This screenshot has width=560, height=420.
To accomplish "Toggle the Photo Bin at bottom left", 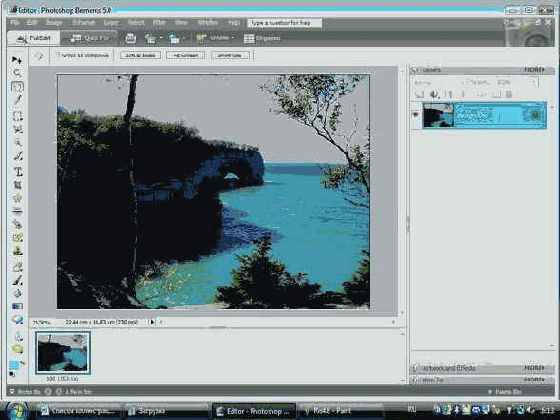I will pyautogui.click(x=25, y=392).
